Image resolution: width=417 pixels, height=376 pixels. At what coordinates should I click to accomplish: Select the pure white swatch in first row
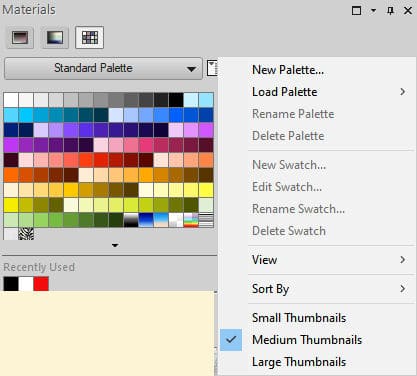click(x=11, y=100)
